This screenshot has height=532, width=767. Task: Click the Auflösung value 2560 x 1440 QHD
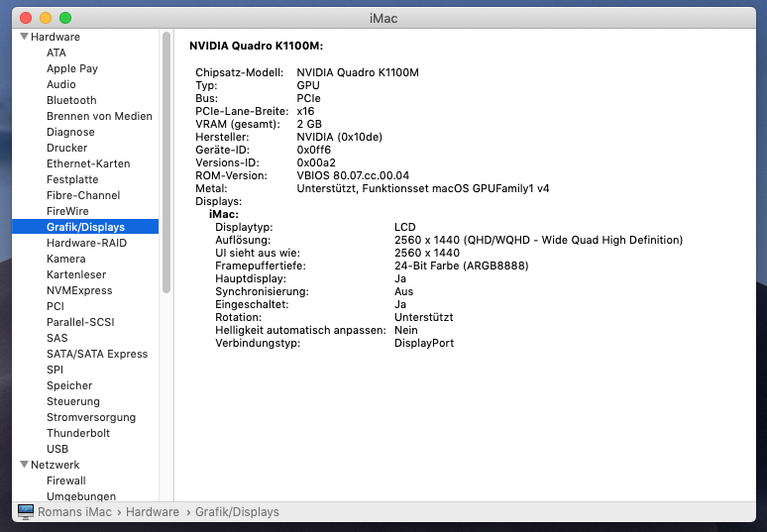pos(538,240)
